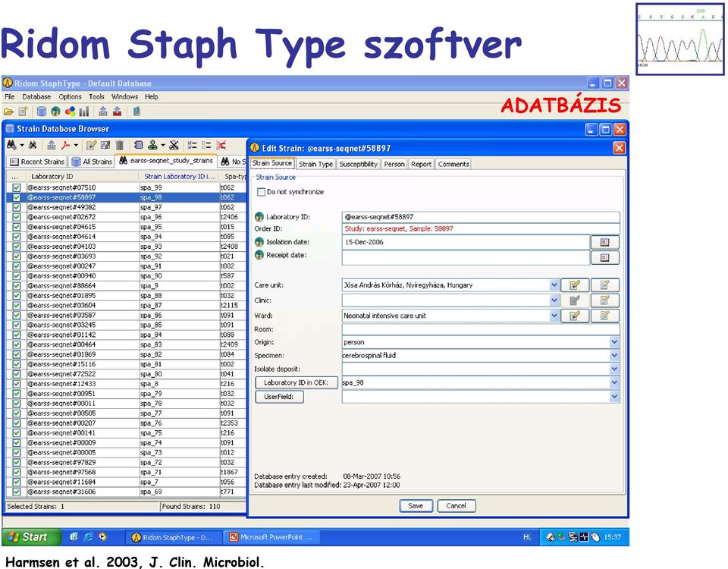Click the trash can delete icon
Image resolution: width=728 pixels, height=569 pixels.
tap(120, 146)
